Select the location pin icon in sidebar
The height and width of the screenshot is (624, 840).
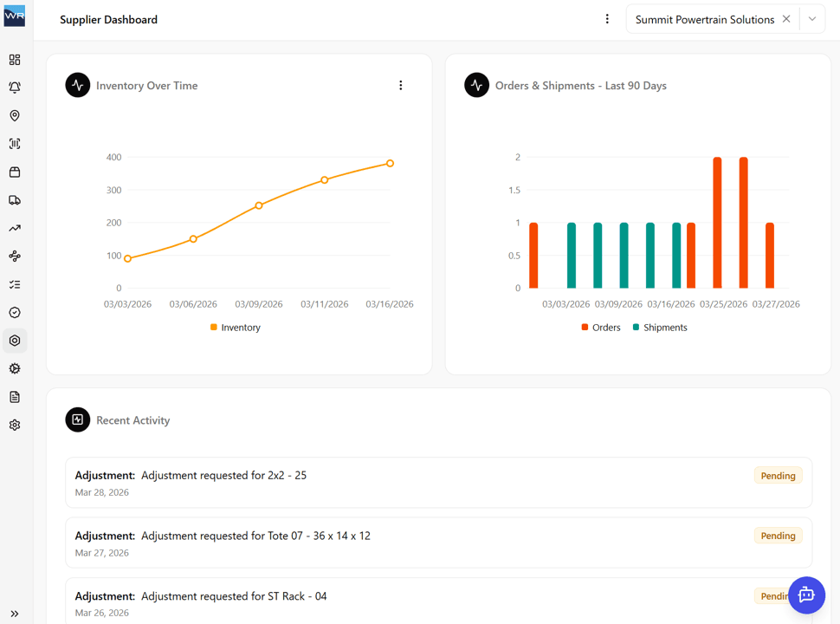pyautogui.click(x=14, y=115)
